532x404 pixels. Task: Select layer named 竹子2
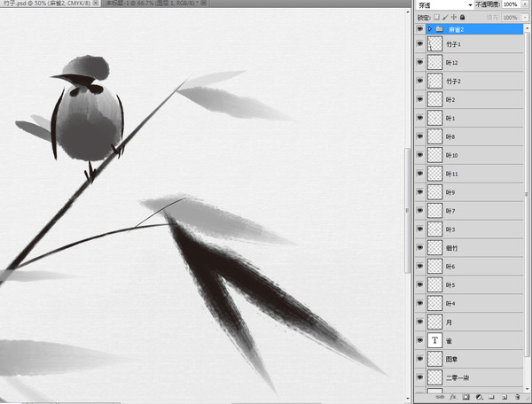tap(475, 81)
